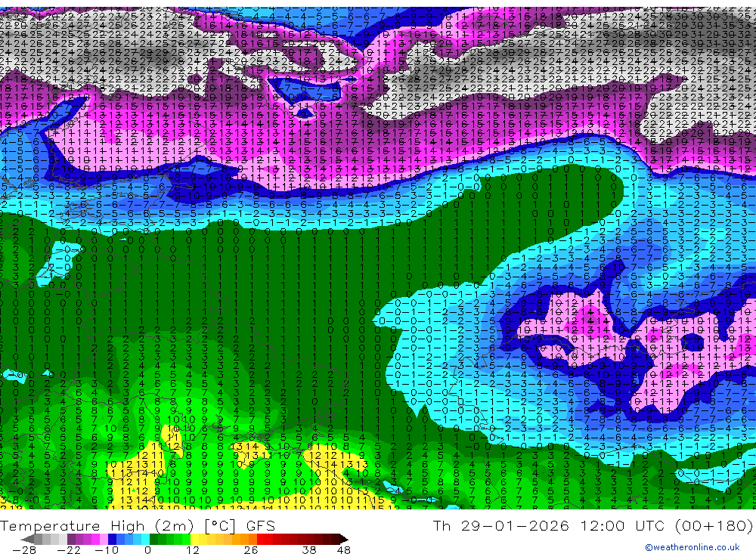Click the '0' legend scale label
Image resolution: width=756 pixels, height=554 pixels.
(148, 550)
